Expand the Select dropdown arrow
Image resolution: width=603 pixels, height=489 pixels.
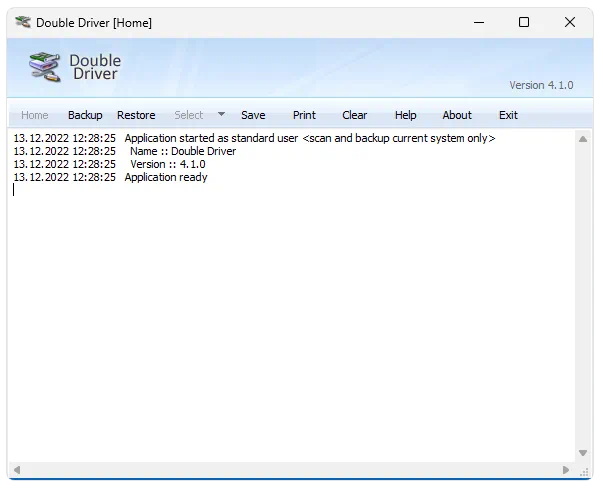click(221, 114)
